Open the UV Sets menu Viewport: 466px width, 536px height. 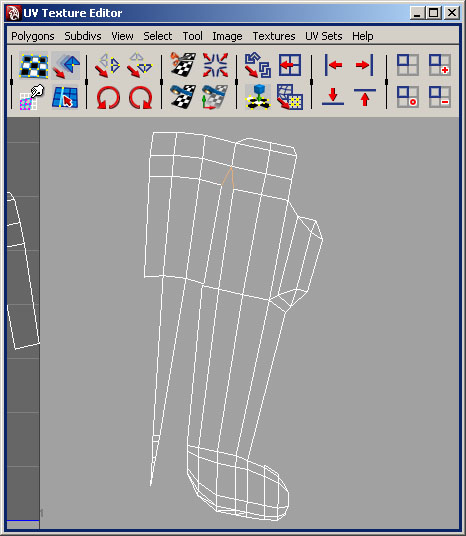[324, 36]
